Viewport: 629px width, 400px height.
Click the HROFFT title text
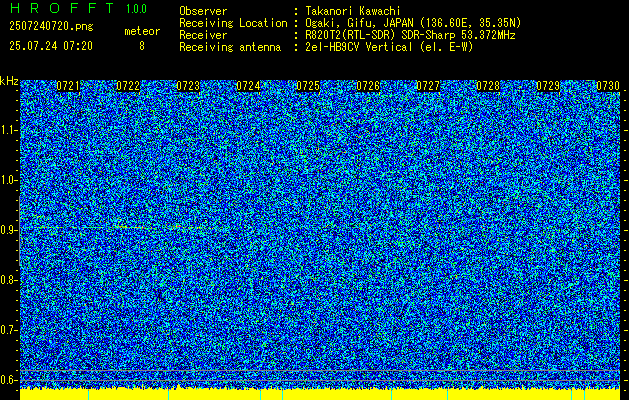click(x=62, y=8)
